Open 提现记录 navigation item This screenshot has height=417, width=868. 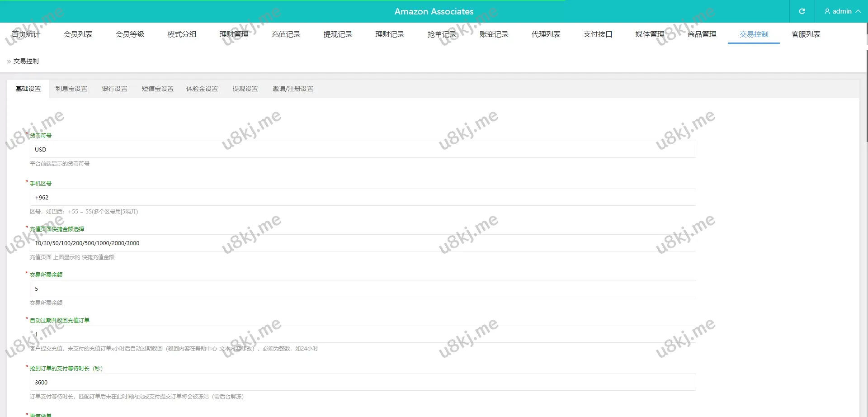[x=338, y=34]
